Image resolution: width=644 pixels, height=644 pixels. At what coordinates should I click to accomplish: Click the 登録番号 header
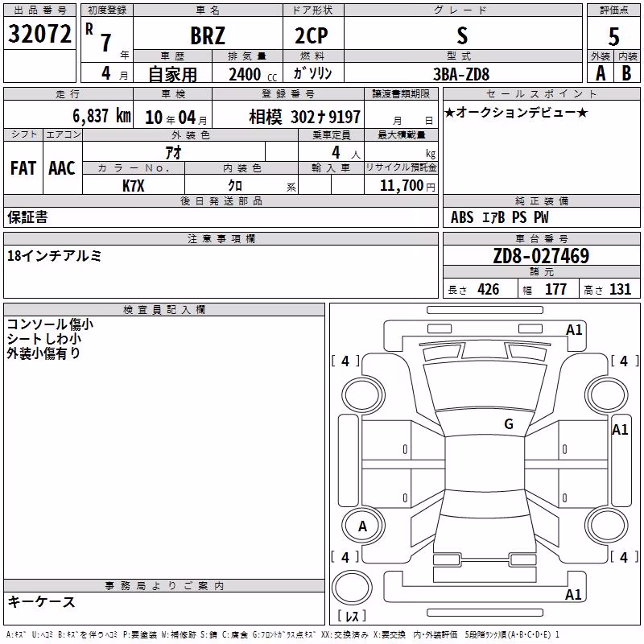(288, 94)
